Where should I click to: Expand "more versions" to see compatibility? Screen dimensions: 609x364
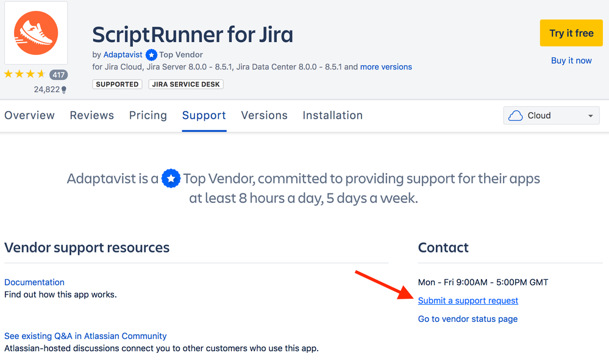click(x=386, y=66)
